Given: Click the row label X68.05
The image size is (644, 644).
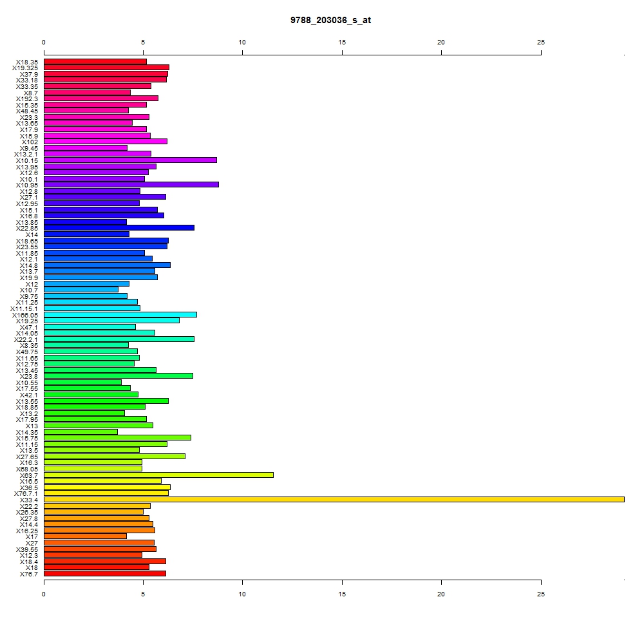Looking at the screenshot, I should click(x=27, y=469).
